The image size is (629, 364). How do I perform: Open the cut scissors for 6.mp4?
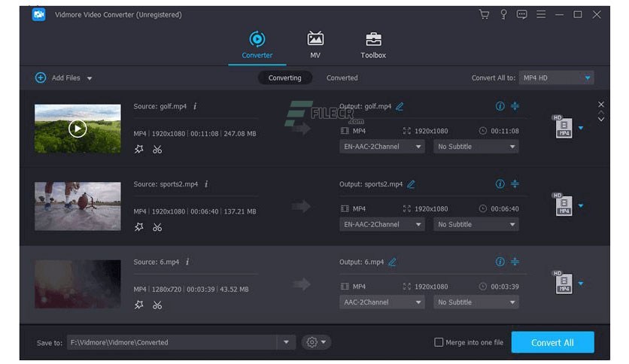[x=157, y=305]
